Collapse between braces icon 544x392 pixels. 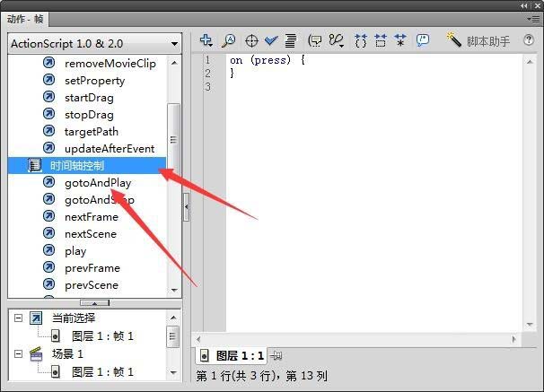coord(361,41)
